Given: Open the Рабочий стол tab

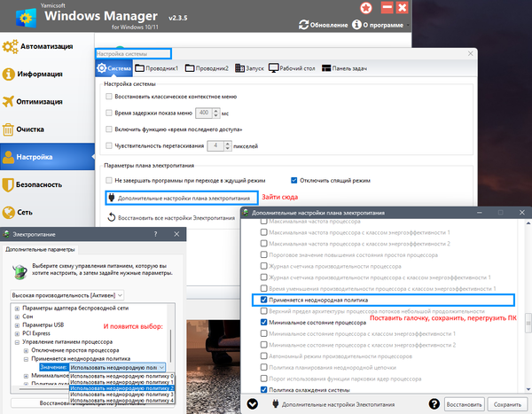Looking at the screenshot, I should tap(292, 68).
